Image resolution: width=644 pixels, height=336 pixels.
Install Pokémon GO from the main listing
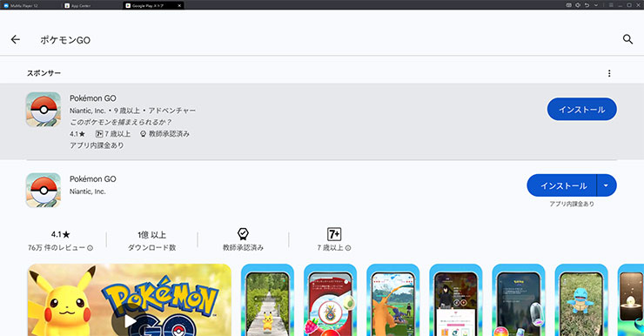[562, 185]
